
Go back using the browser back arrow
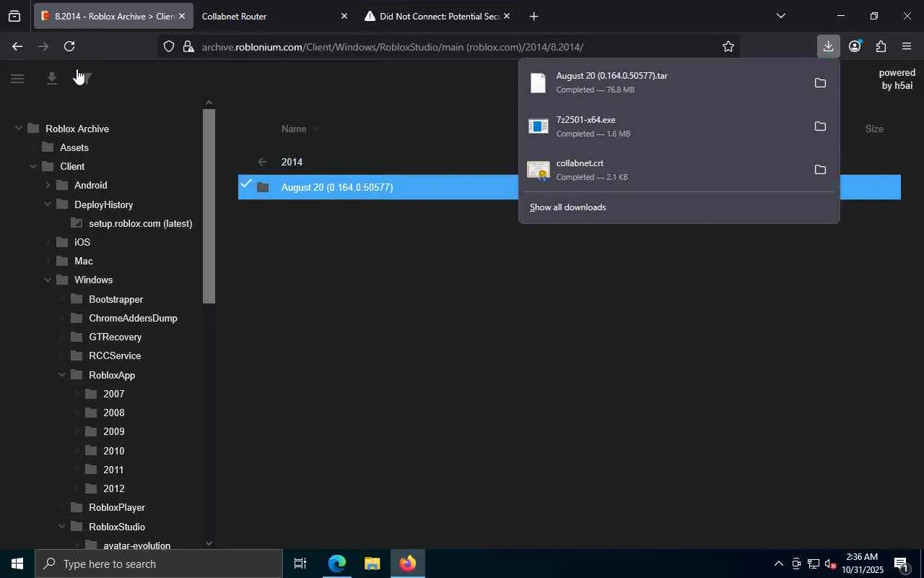tap(17, 46)
